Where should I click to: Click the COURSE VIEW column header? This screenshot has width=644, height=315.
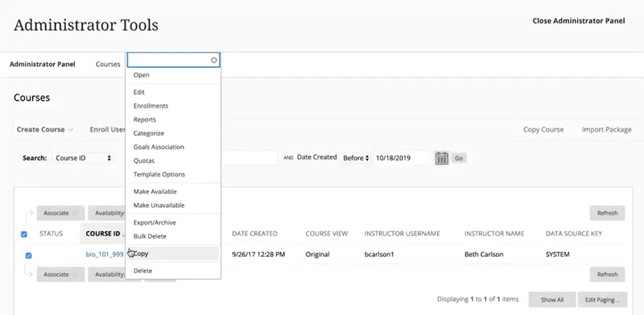click(x=327, y=234)
